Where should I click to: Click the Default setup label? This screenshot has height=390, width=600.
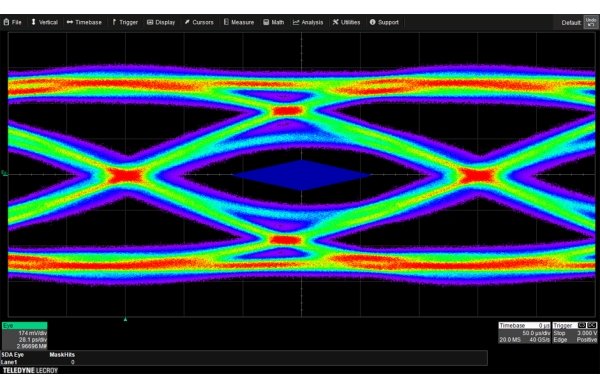(x=571, y=23)
